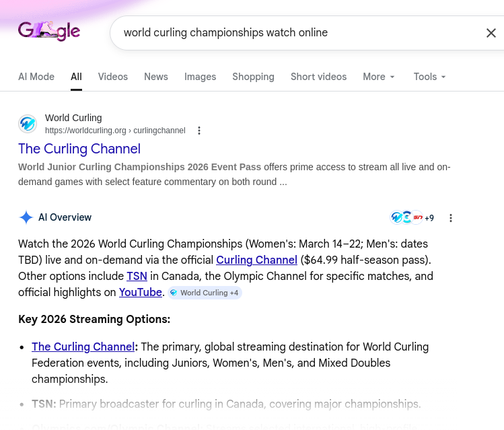The width and height of the screenshot is (504, 430).
Task: Follow the Curling Channel link in the overview paragraph
Action: click(x=256, y=260)
